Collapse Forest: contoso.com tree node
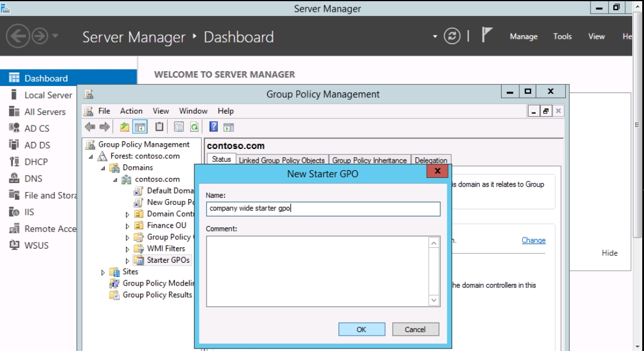The width and height of the screenshot is (644, 351). 91,157
